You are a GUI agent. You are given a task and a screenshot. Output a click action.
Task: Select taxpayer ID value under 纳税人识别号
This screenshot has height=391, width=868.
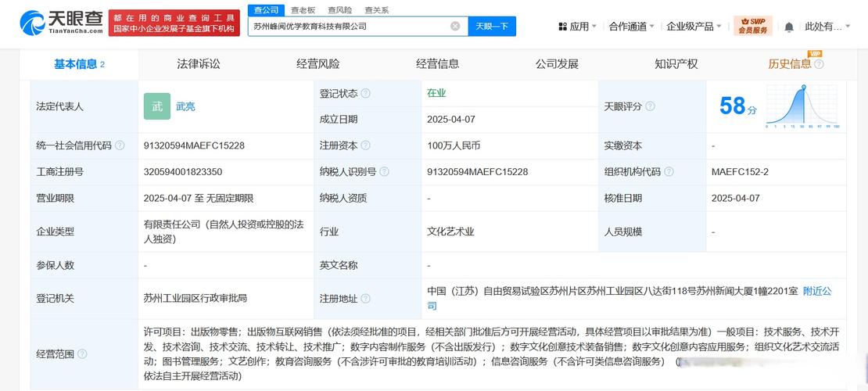(478, 172)
